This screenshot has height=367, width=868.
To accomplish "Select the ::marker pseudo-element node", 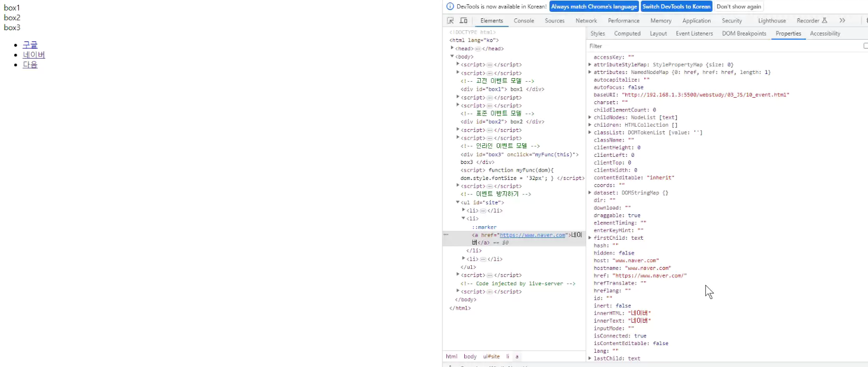I will [x=484, y=227].
